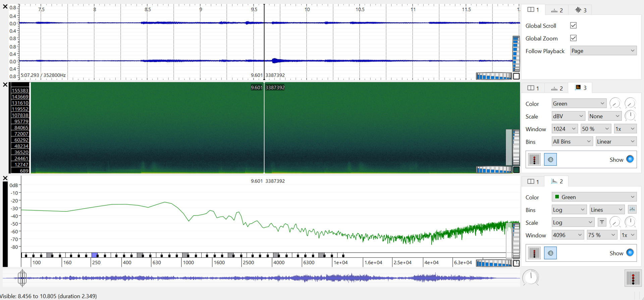Open the spectrum Bins Log dropdown
Image resolution: width=644 pixels, height=300 pixels.
click(569, 210)
